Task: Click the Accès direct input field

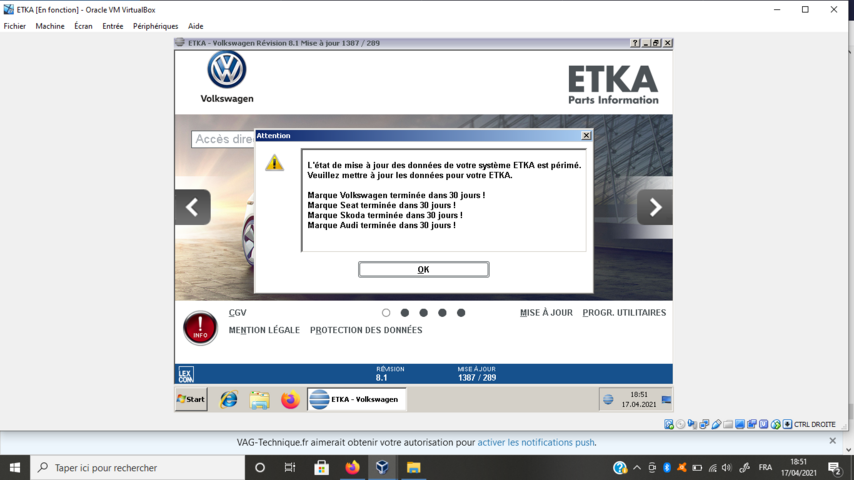Action: click(223, 139)
